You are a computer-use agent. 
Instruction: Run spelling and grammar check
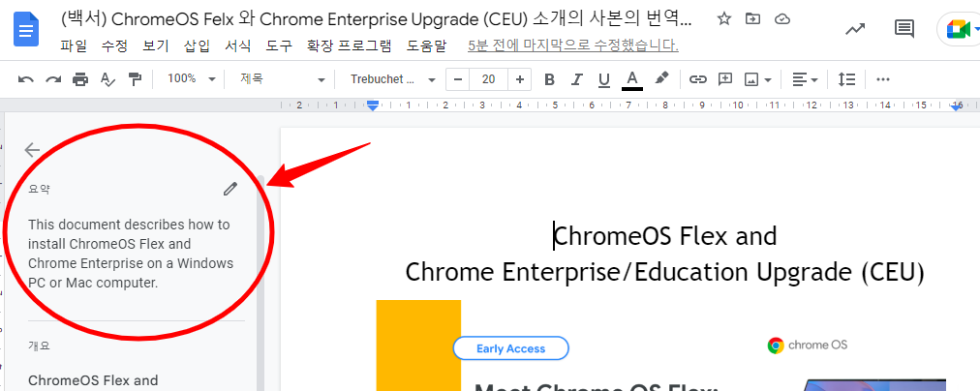(108, 79)
